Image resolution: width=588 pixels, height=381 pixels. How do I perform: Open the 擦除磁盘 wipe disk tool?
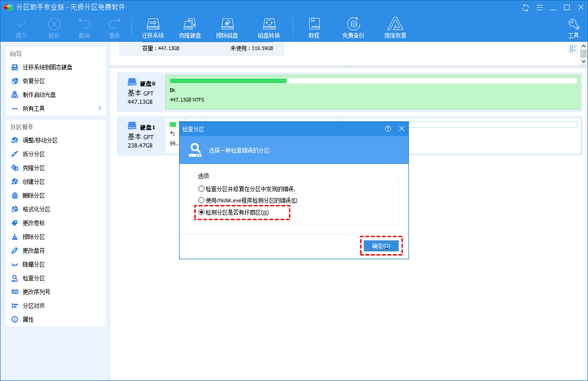(x=227, y=28)
